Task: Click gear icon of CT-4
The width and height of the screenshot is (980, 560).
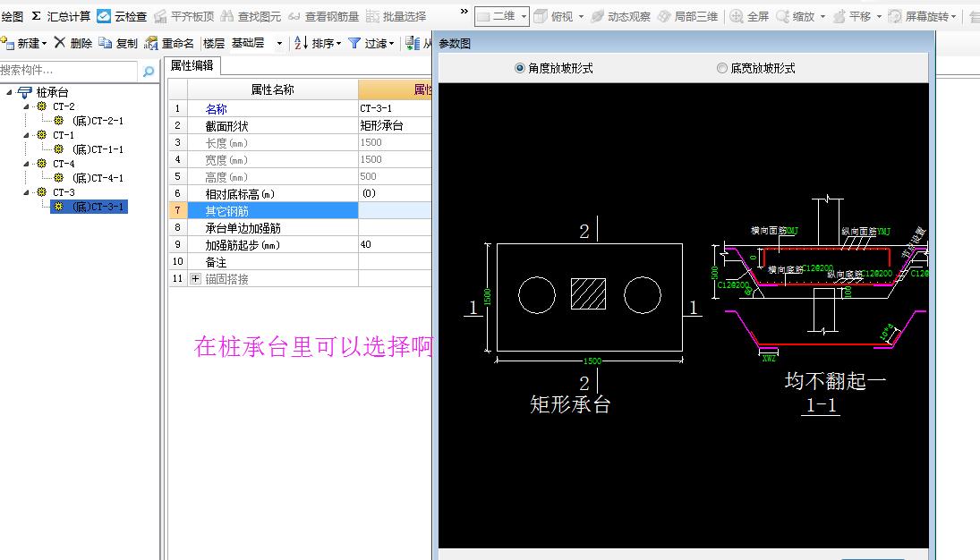Action: (42, 163)
